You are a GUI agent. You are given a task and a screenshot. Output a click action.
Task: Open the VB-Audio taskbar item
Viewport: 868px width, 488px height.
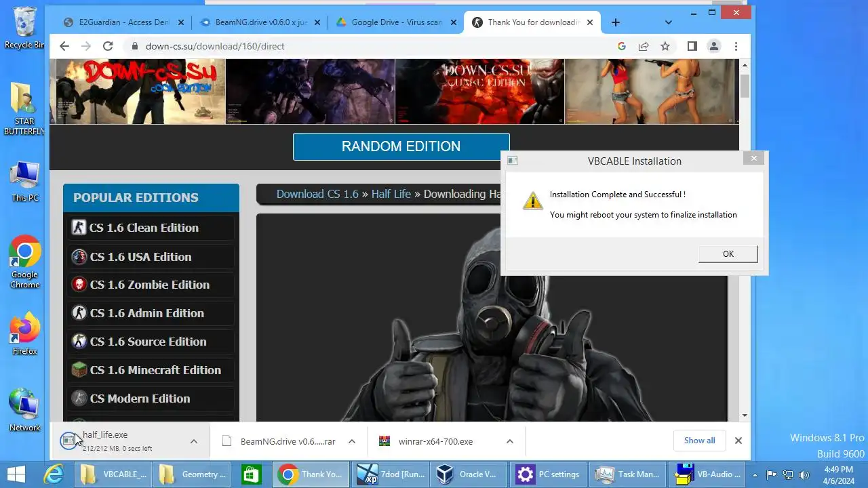coord(707,474)
